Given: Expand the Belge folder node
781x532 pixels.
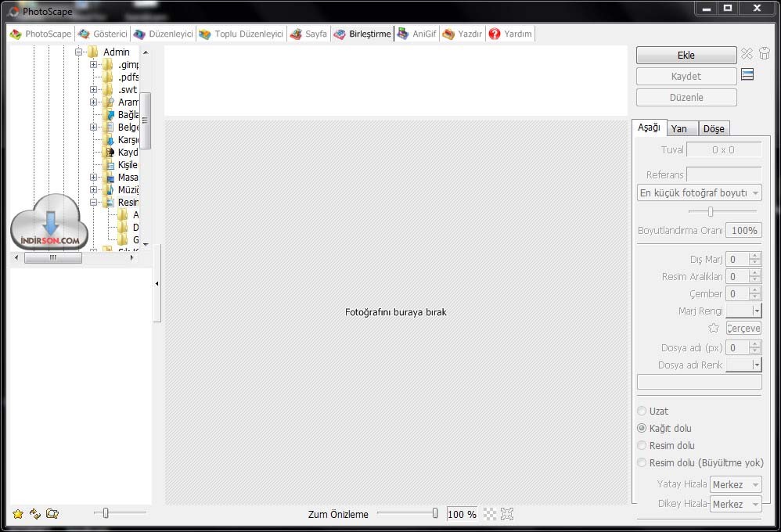Looking at the screenshot, I should (x=93, y=127).
